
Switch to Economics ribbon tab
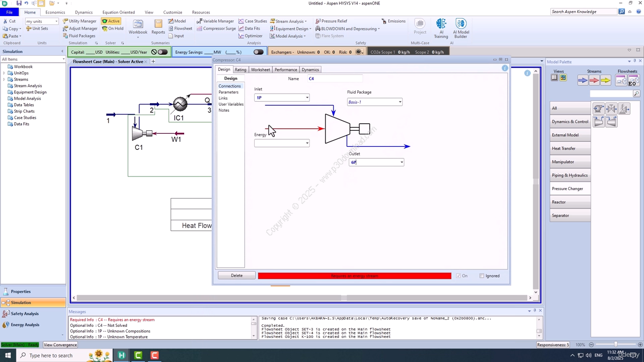pos(55,12)
